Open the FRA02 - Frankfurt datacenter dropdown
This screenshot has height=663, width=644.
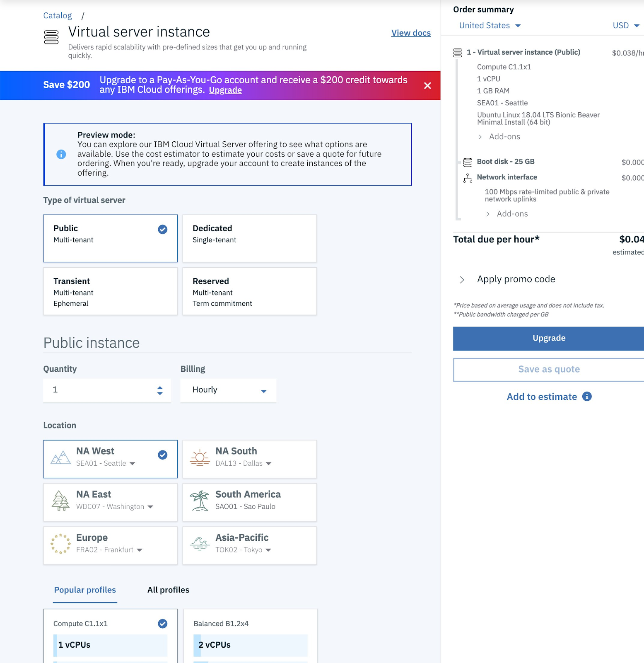point(109,549)
